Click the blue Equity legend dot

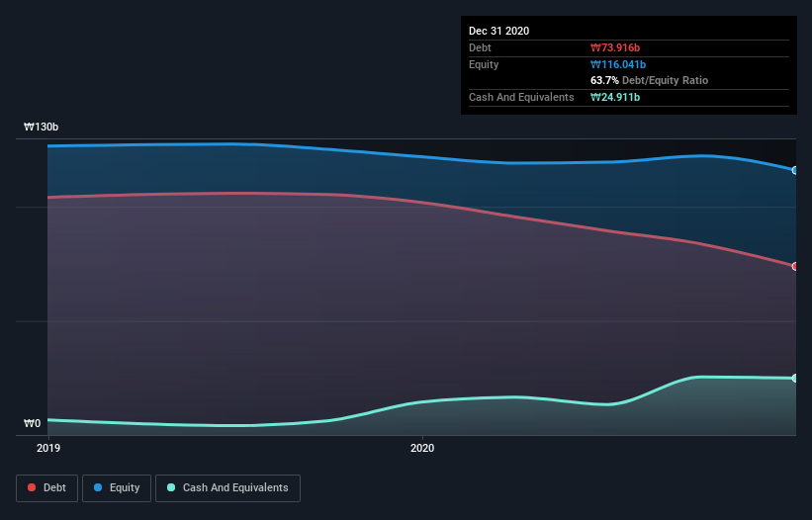pos(98,487)
